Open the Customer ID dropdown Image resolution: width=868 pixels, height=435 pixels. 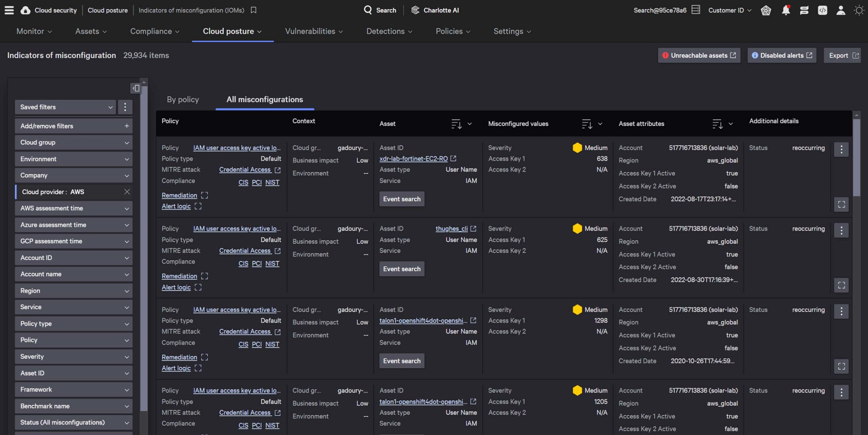[x=730, y=10]
